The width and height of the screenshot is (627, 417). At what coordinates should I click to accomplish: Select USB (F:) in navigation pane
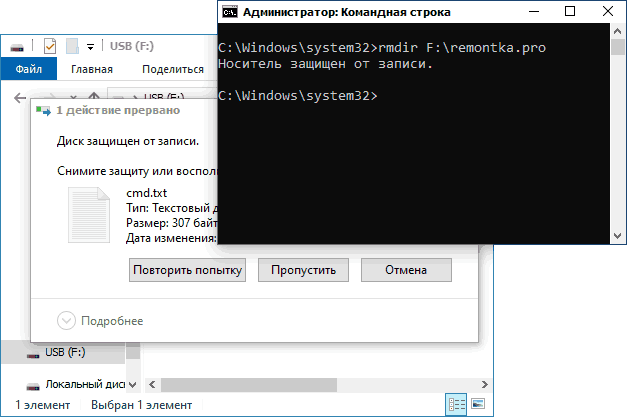(x=63, y=353)
